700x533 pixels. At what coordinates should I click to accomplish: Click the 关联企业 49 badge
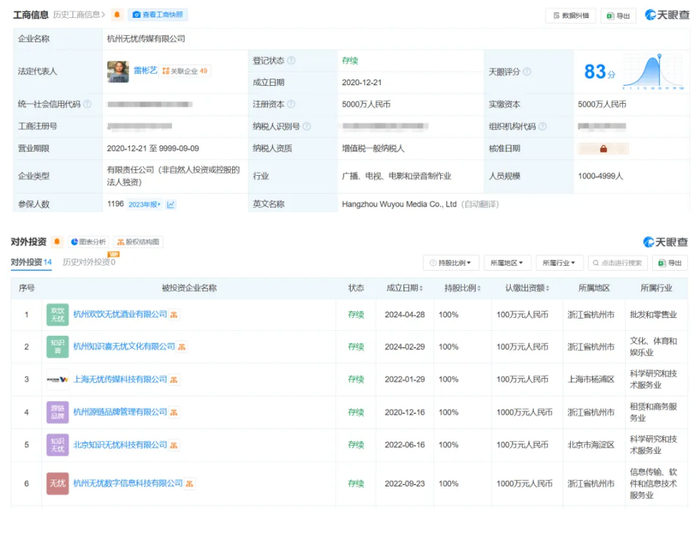pos(185,72)
